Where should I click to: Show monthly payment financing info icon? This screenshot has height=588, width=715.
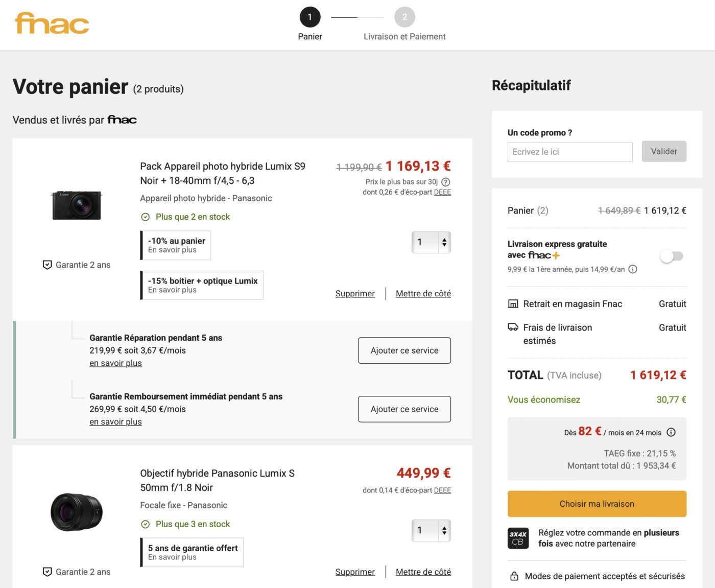[671, 432]
